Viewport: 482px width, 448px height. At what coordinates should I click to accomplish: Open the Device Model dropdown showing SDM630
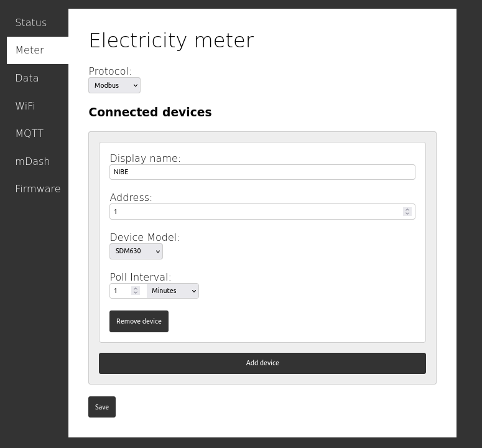point(136,251)
